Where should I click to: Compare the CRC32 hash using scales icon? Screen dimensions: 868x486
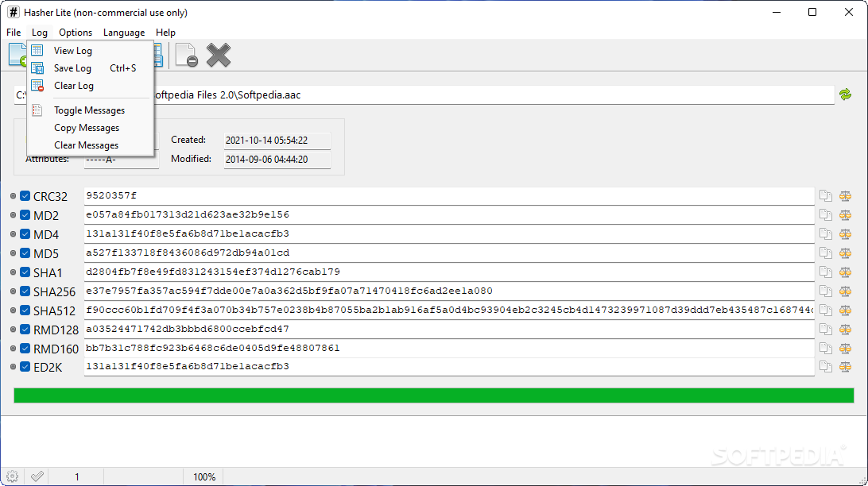pyautogui.click(x=845, y=195)
